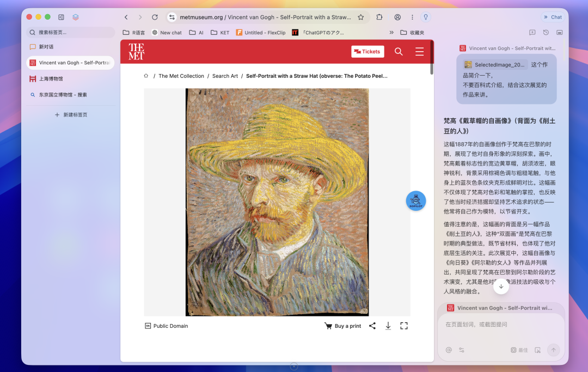The image size is (588, 372).
Task: Open Untitled - FlexClip bookmark
Action: (261, 33)
